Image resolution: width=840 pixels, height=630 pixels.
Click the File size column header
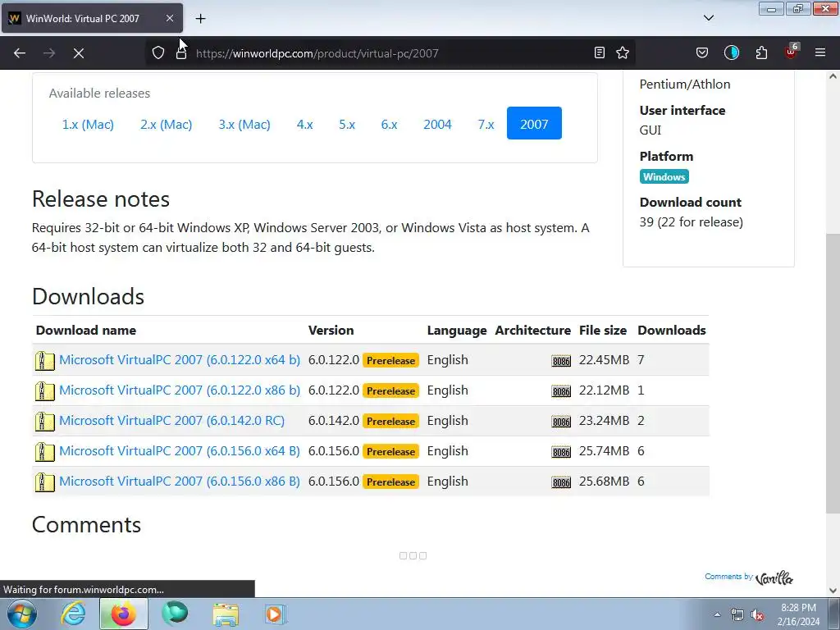[x=603, y=330]
